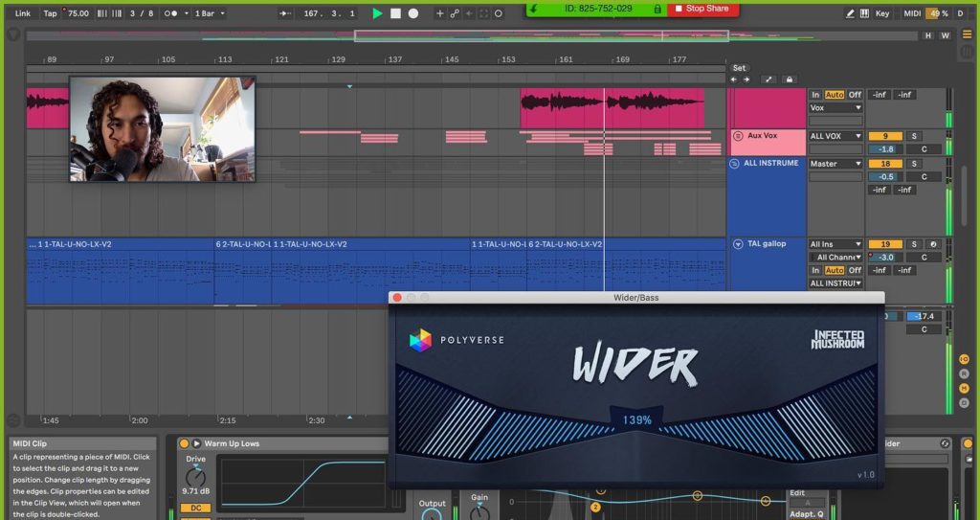Click the 75.00 tempo field
This screenshot has height=520, width=980.
[77, 13]
